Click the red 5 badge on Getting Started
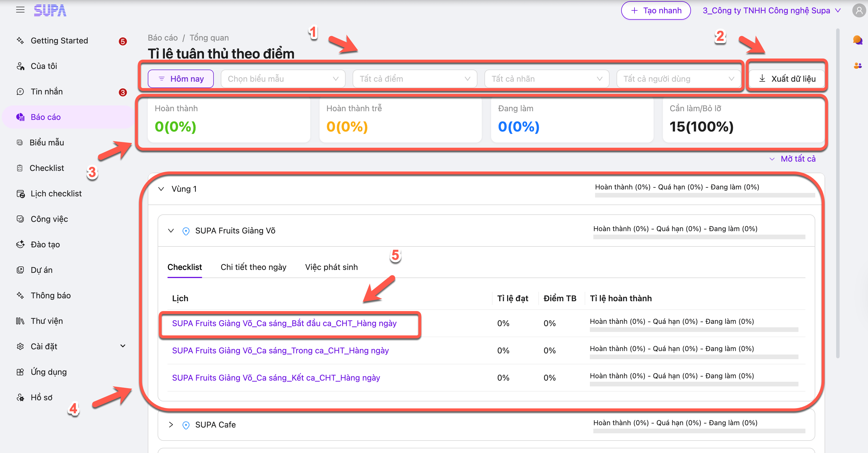The image size is (868, 453). [123, 41]
